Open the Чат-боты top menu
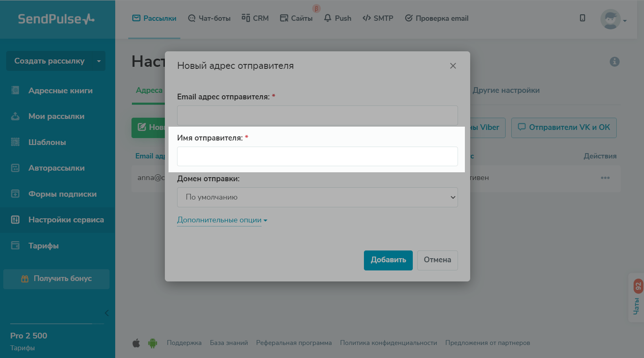This screenshot has height=358, width=644. [209, 18]
